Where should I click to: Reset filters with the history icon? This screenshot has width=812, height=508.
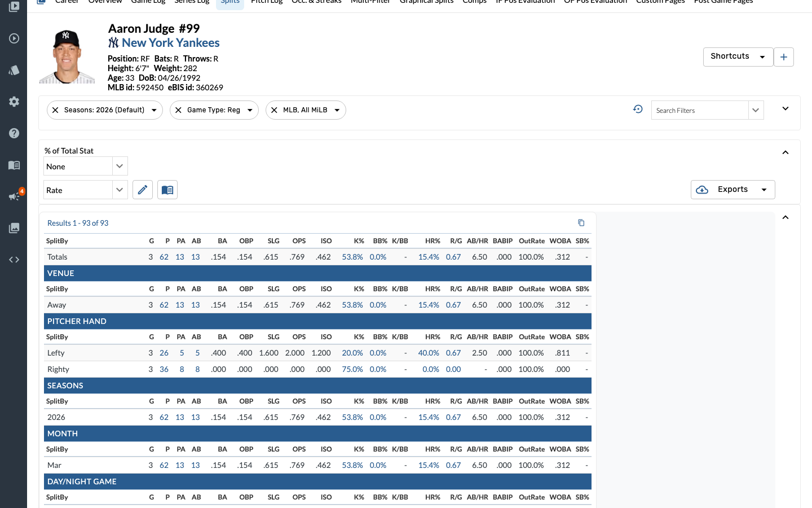(x=638, y=110)
